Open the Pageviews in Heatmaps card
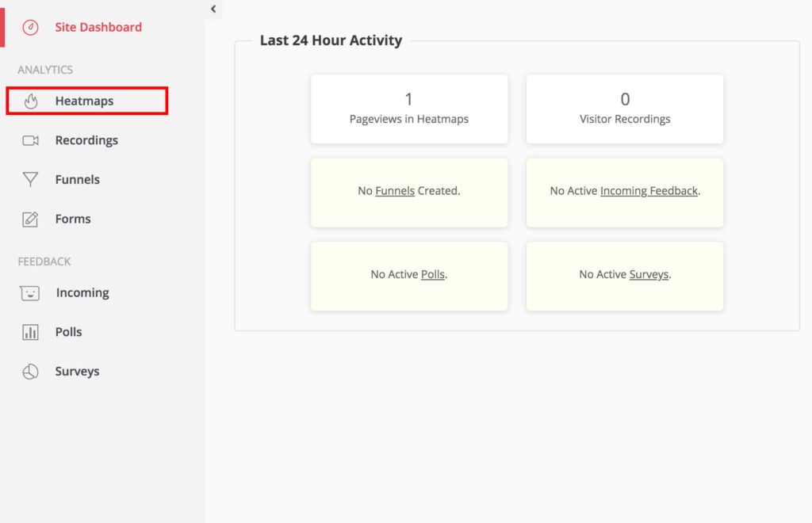 pos(409,109)
